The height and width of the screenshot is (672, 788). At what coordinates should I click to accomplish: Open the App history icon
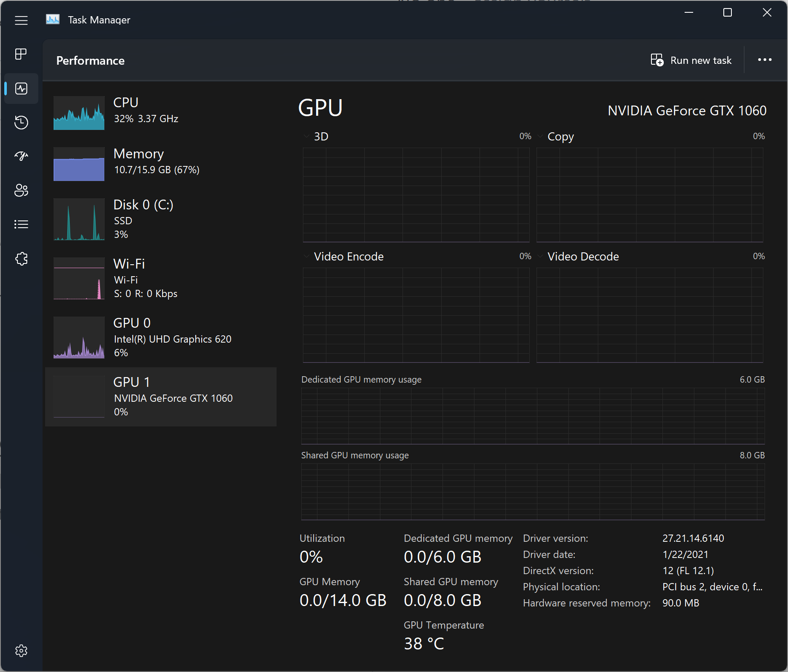coord(21,123)
